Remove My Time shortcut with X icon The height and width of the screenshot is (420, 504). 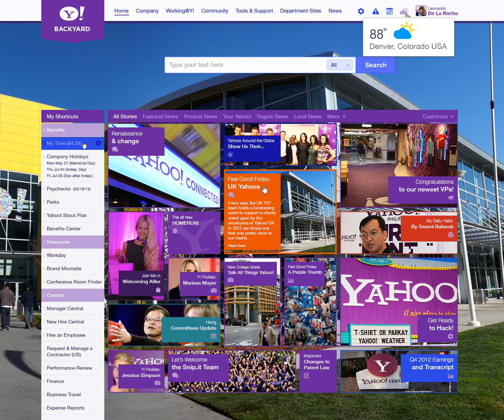[98, 143]
